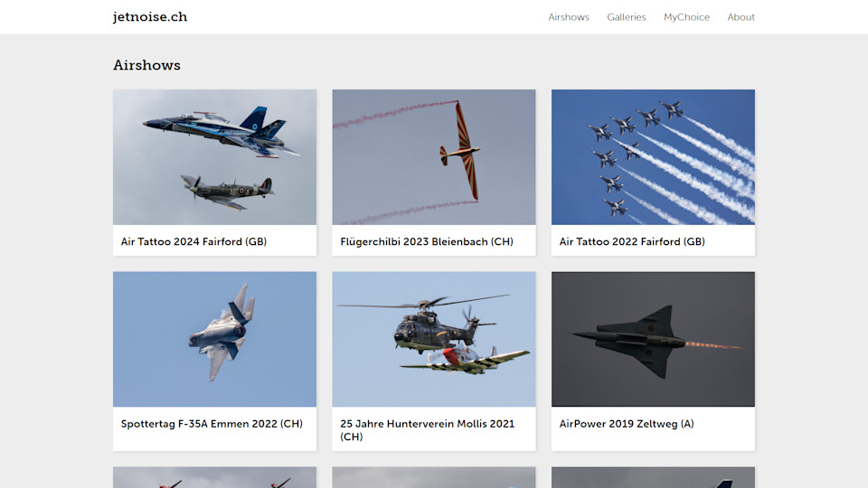The height and width of the screenshot is (488, 868).
Task: Open the Flügerchilbi 2023 glider photo
Action: tap(434, 157)
